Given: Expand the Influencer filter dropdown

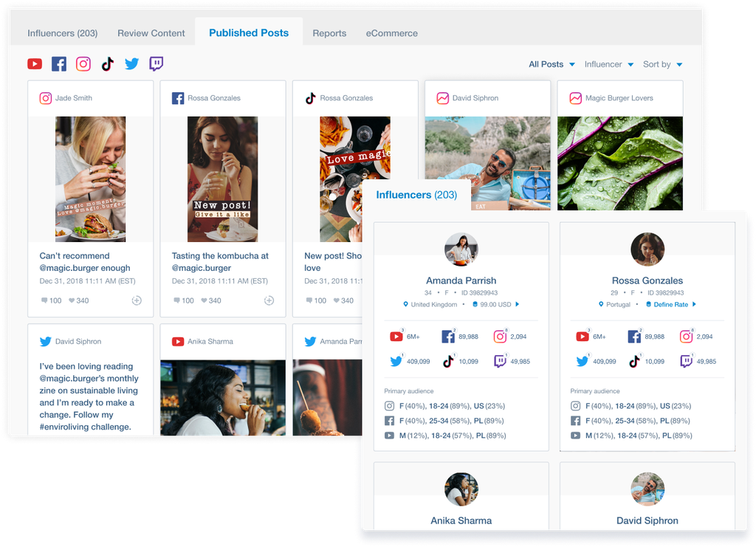Looking at the screenshot, I should (x=608, y=64).
